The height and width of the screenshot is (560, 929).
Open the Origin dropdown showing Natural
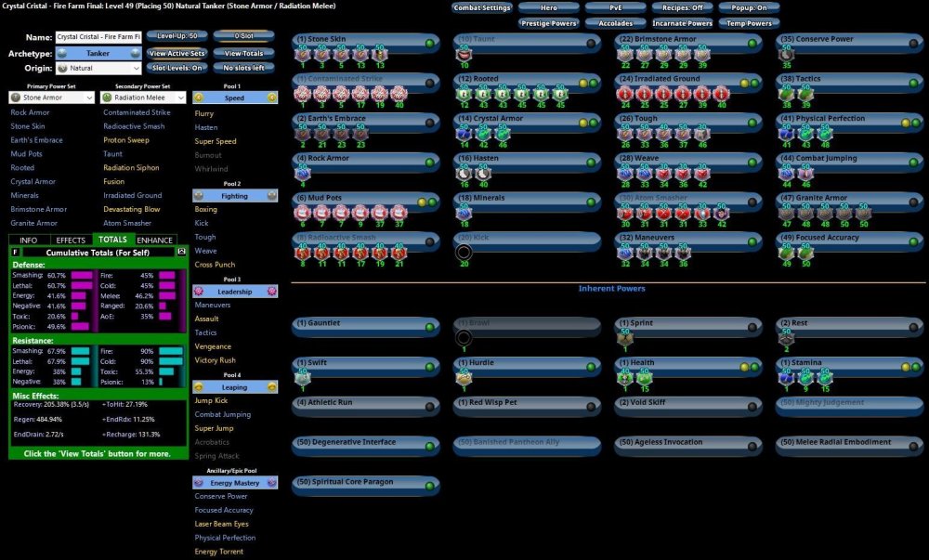(x=98, y=68)
